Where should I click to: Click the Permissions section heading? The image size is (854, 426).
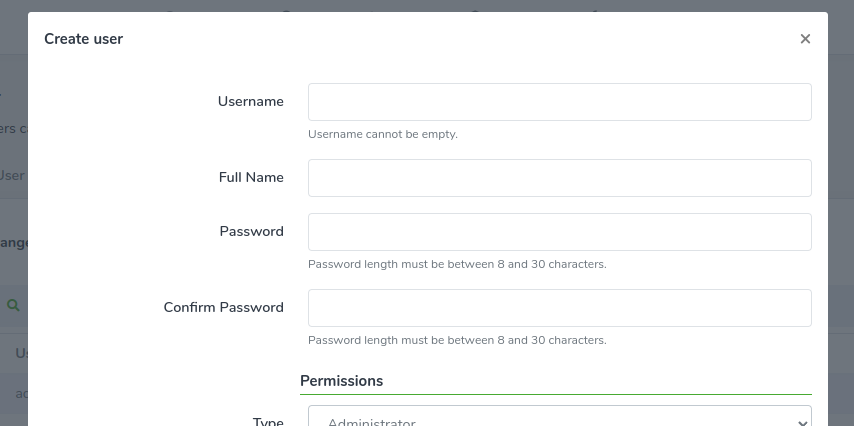tap(341, 381)
